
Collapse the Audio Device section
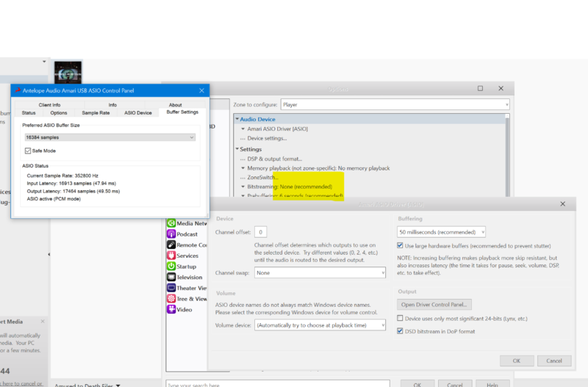[237, 119]
